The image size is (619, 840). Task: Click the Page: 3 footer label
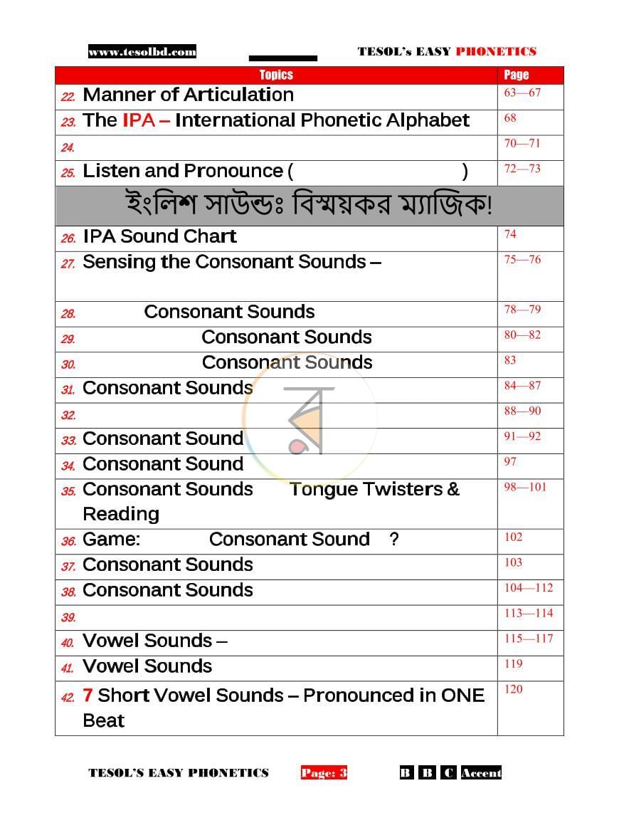[x=324, y=772]
